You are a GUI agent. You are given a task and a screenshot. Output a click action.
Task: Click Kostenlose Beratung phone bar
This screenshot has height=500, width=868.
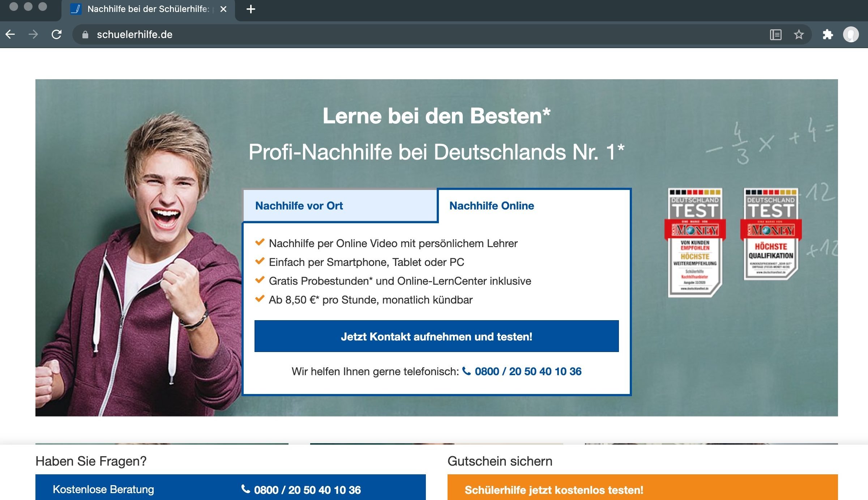tap(230, 488)
